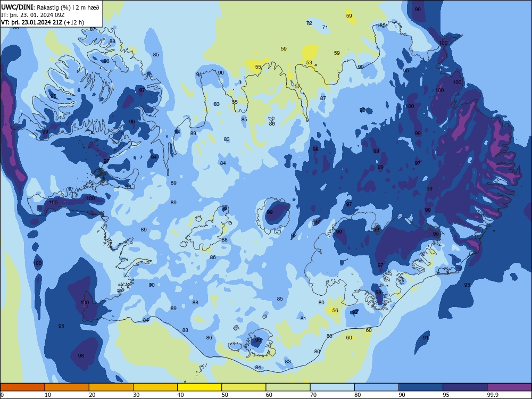Click the dark orange 0–10 legend swatch
532x399 pixels.
click(x=22, y=387)
